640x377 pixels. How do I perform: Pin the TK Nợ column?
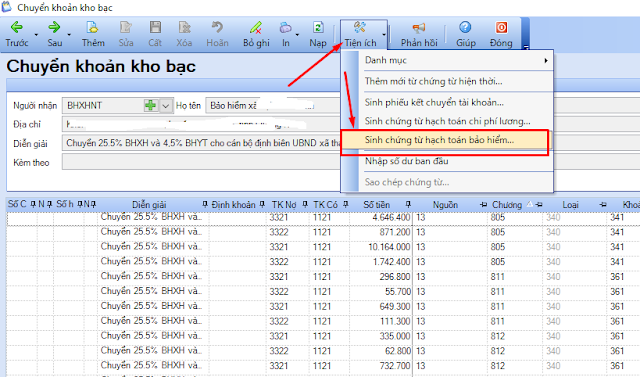(305, 204)
